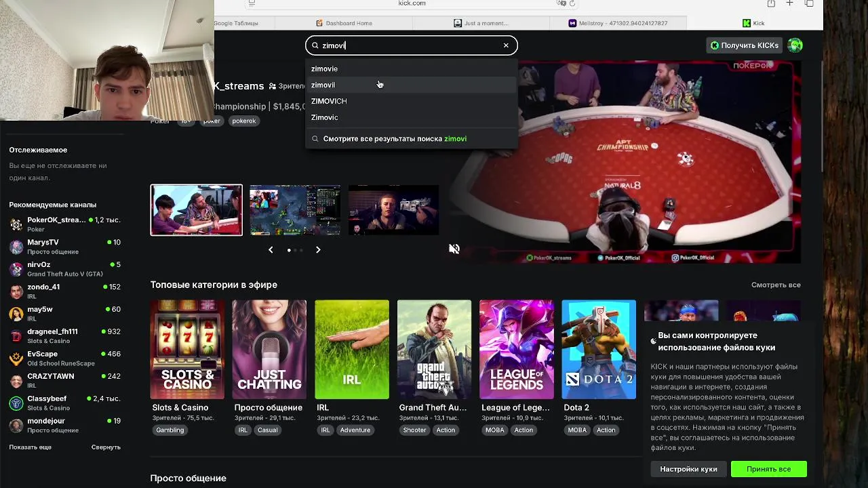Select the 'zimovil' search suggestion

pos(411,85)
